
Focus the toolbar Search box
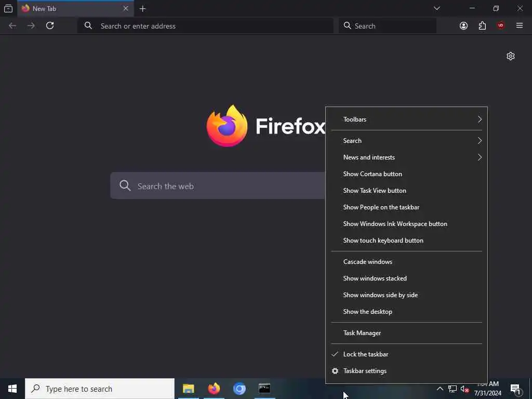[388, 26]
